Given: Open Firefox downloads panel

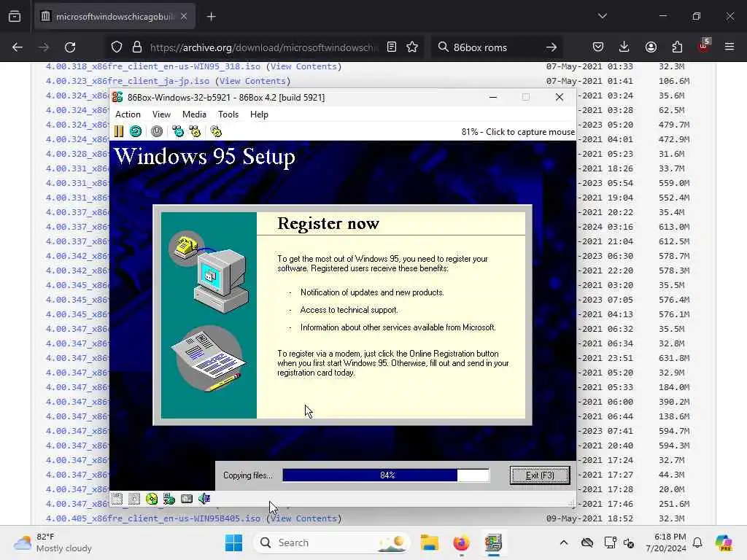Looking at the screenshot, I should point(624,47).
